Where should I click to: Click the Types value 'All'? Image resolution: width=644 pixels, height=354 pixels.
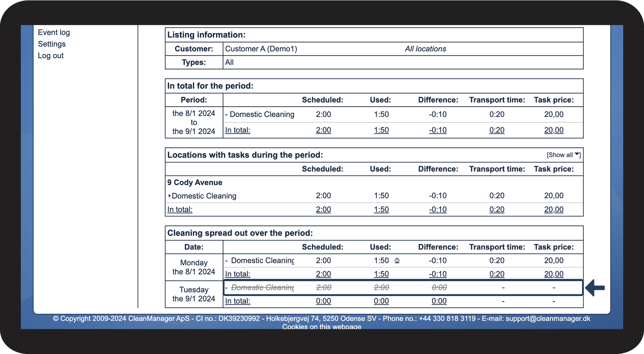[229, 62]
